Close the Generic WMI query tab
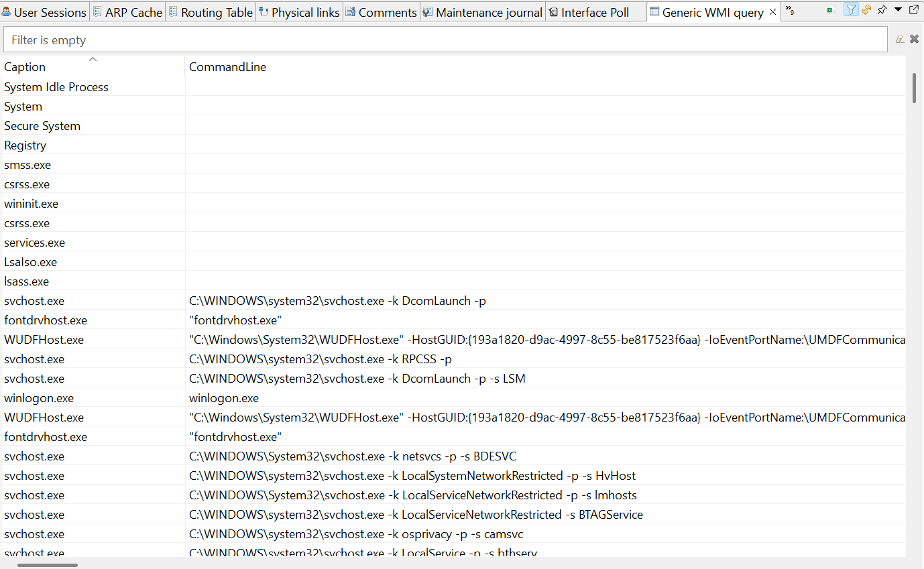Viewport: 924px width, 569px height. point(772,11)
